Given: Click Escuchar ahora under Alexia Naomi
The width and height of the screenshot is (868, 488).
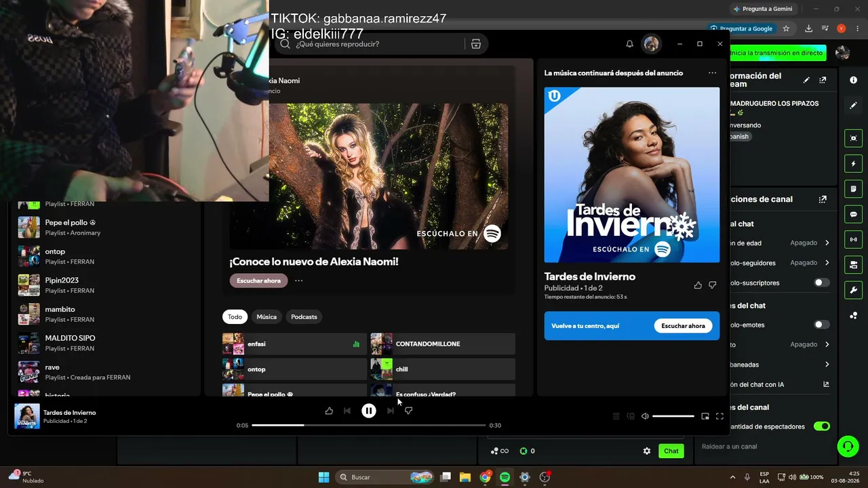Looking at the screenshot, I should 258,281.
